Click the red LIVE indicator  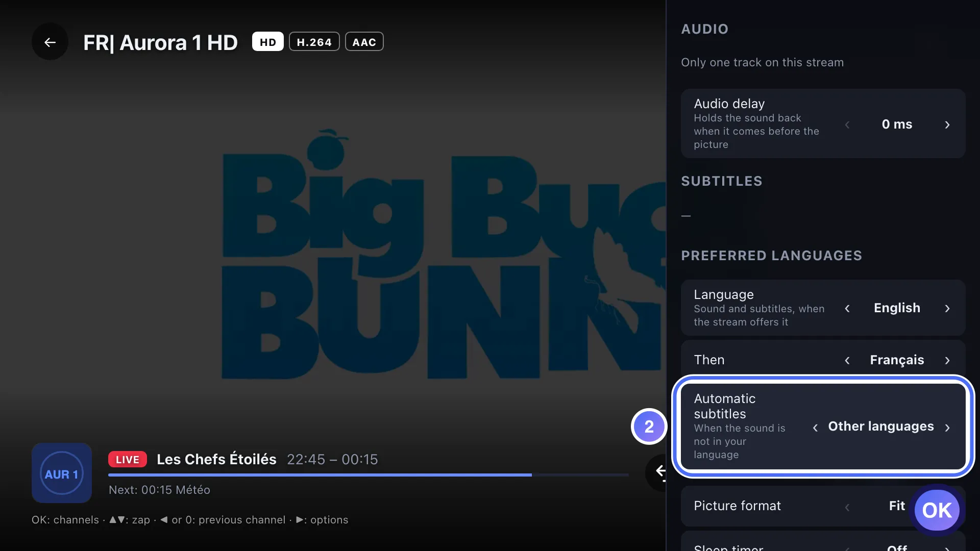pyautogui.click(x=128, y=460)
